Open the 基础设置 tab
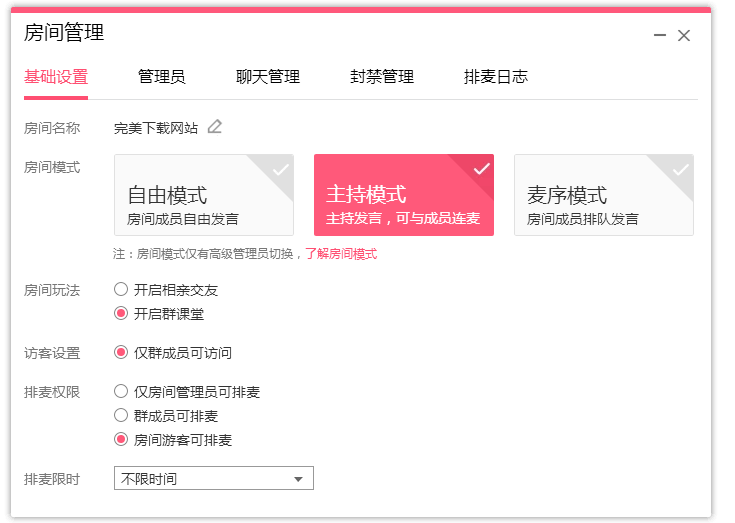Screen dimensions: 735x523 tap(56, 77)
